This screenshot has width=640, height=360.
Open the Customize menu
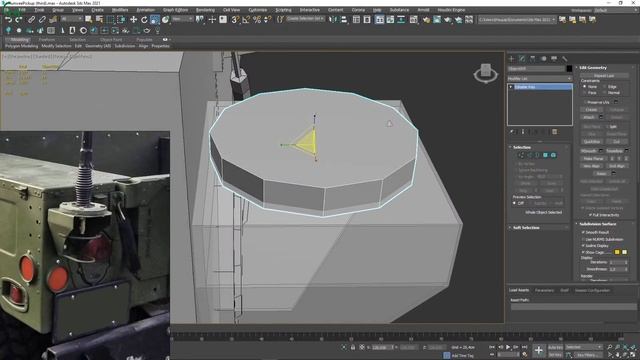click(258, 10)
